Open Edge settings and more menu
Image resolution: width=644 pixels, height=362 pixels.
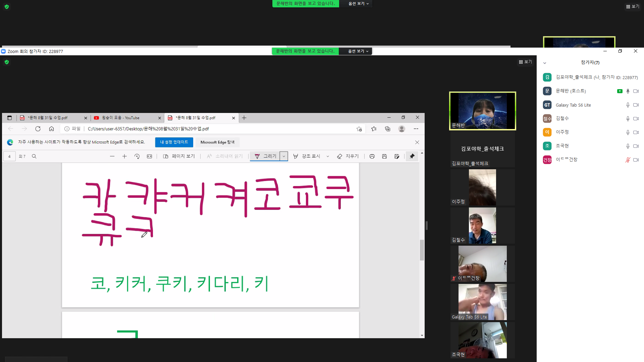click(416, 129)
